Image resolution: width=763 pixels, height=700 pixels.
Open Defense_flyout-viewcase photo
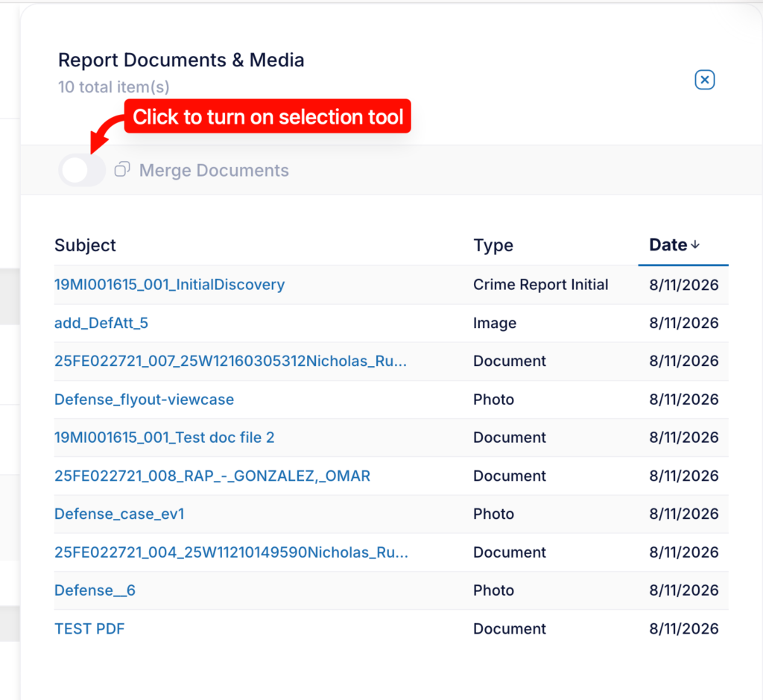144,399
